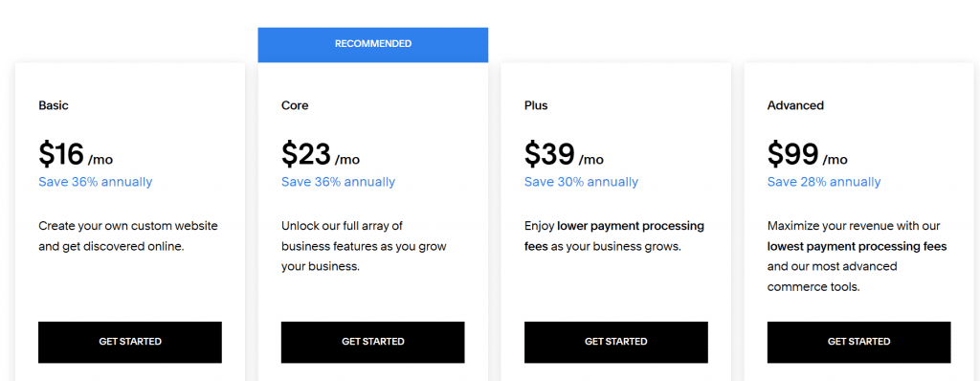Follow the Save 30% annually link
The height and width of the screenshot is (381, 980).
(581, 182)
